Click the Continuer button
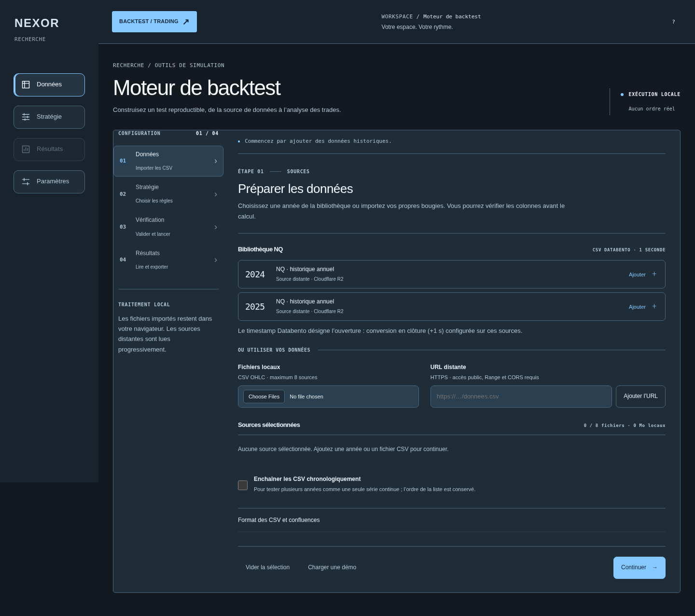Screen dimensions: 695x616 [x=639, y=568]
